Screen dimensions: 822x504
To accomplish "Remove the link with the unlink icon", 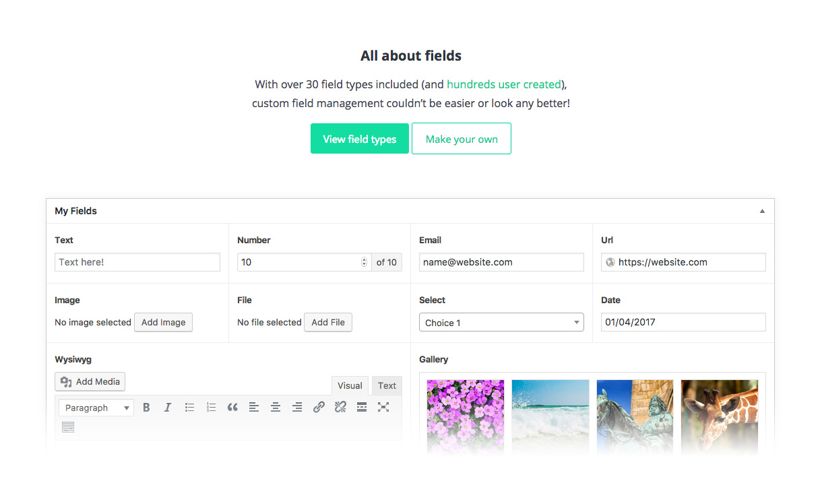I will click(x=340, y=407).
